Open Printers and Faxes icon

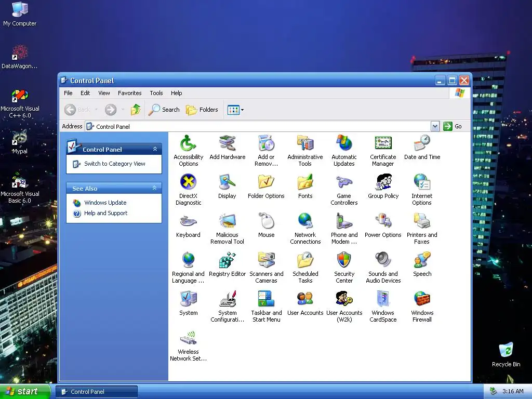point(422,229)
